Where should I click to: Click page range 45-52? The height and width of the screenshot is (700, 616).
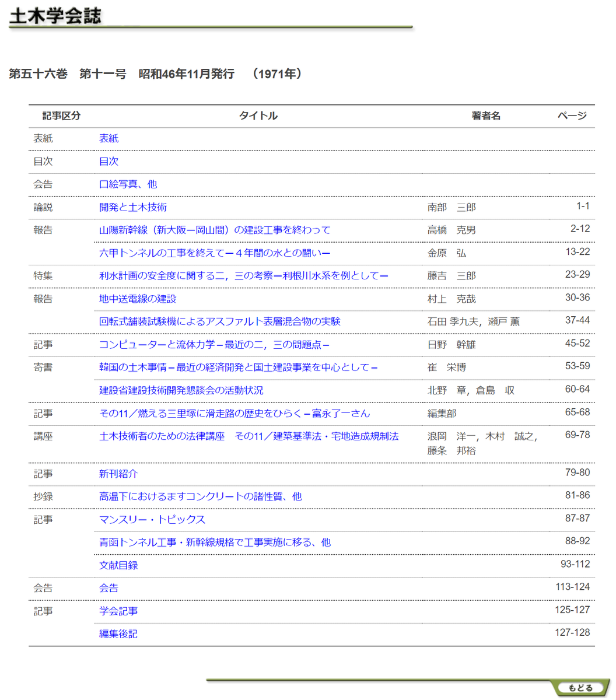pos(577,343)
